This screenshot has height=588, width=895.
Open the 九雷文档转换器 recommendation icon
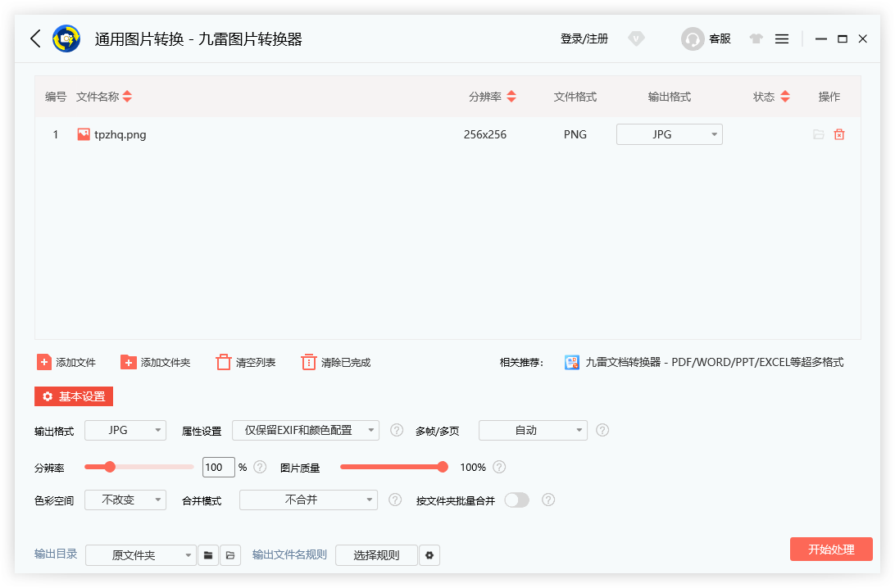(572, 362)
